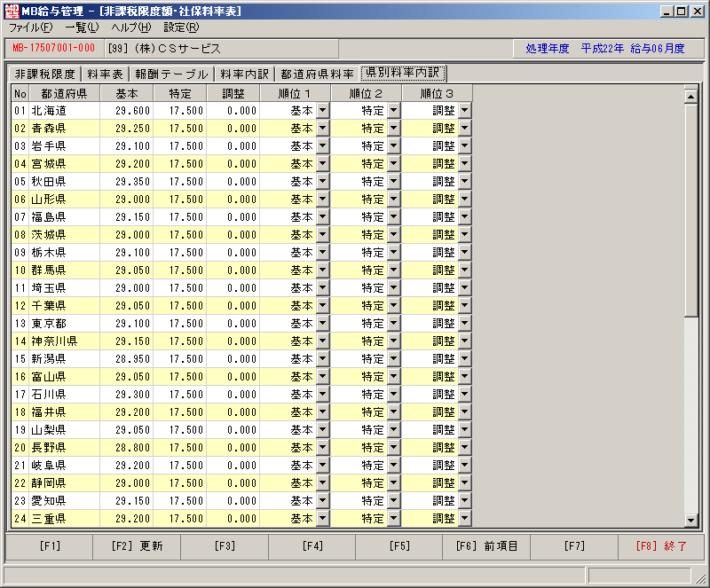710x588 pixels.
Task: Open 順位1 dropdown in 東京都 row
Action: pyautogui.click(x=322, y=323)
